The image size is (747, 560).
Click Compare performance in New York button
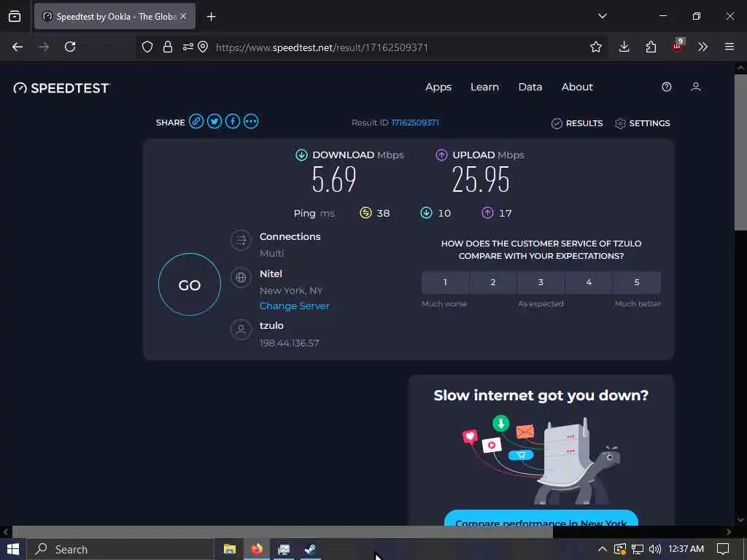[x=541, y=518]
